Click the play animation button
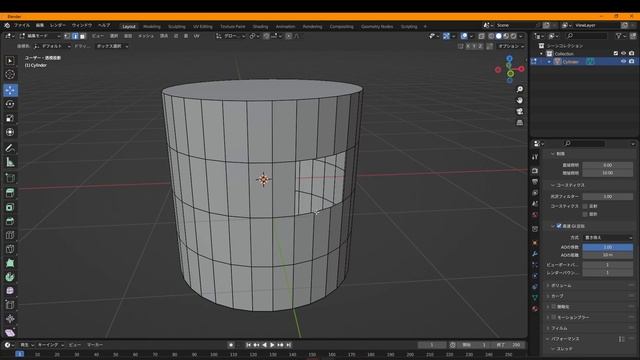This screenshot has height=360, width=640. click(272, 345)
